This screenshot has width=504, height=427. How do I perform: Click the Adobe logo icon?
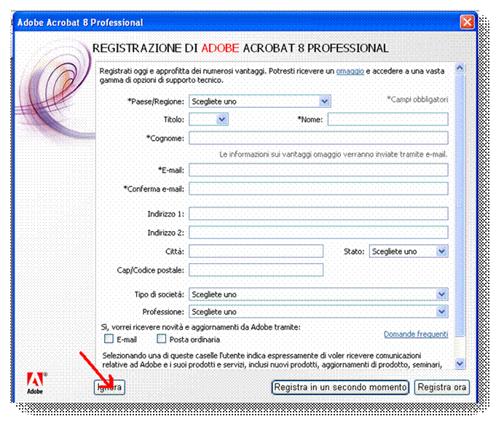coord(36,383)
